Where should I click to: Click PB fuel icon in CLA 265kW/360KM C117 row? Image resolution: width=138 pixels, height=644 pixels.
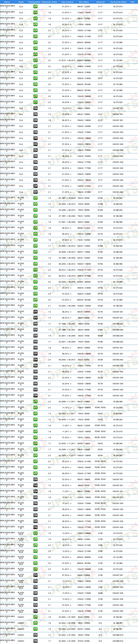[x=35, y=42]
